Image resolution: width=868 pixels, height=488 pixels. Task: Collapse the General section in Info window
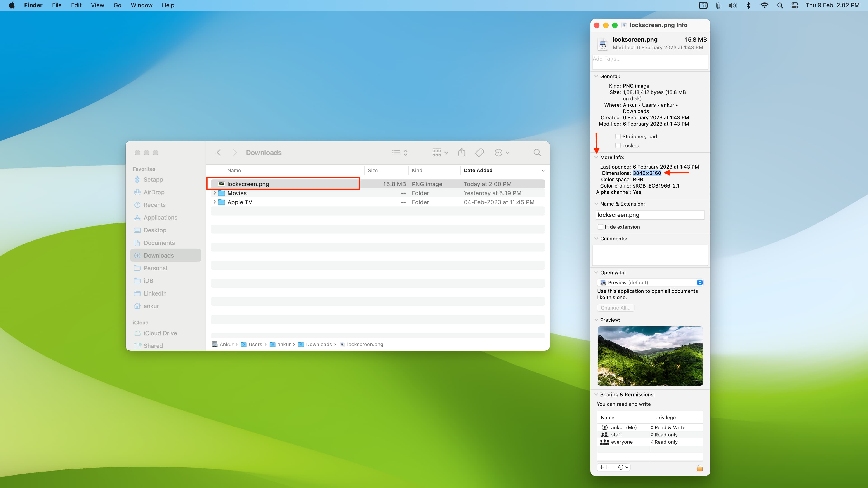(x=596, y=76)
